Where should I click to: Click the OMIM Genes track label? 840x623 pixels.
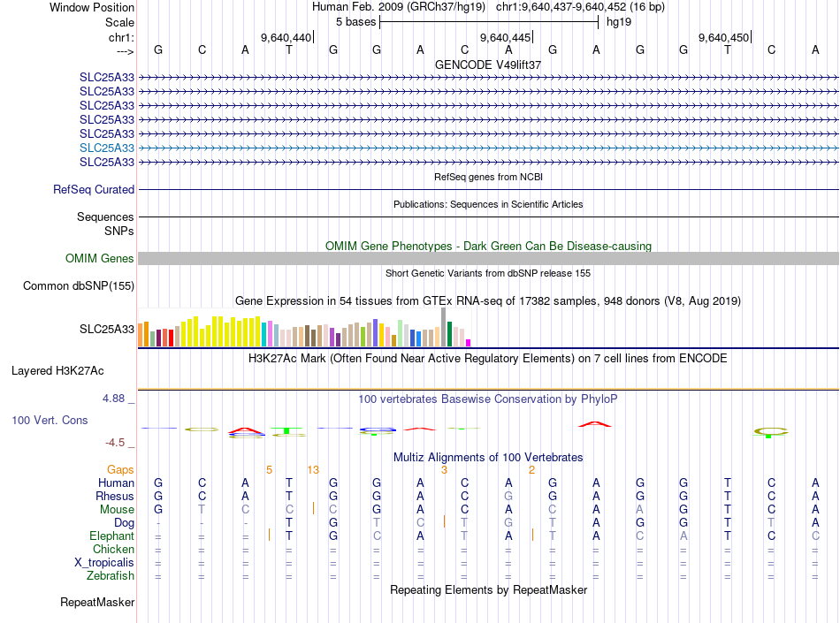point(99,259)
